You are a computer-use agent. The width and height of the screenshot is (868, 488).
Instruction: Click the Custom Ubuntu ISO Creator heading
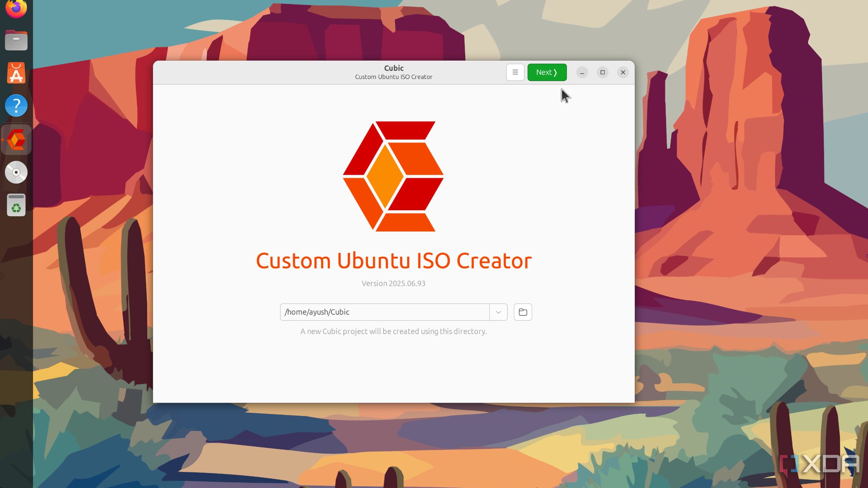click(394, 260)
